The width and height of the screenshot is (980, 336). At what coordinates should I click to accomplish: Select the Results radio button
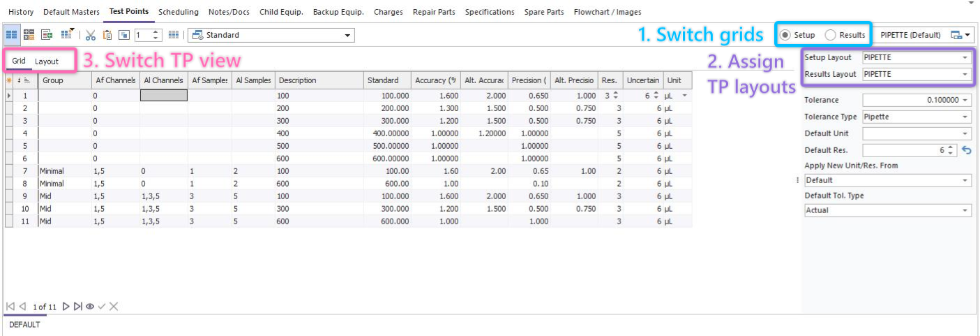point(830,35)
